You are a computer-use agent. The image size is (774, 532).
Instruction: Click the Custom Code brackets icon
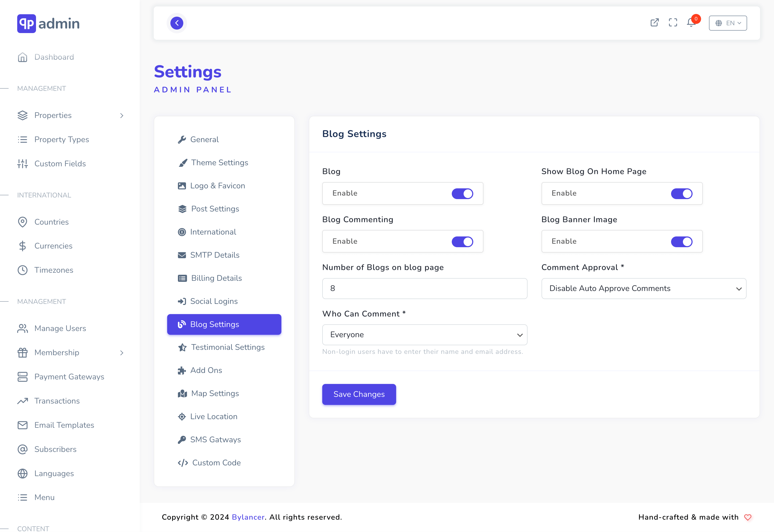click(x=183, y=463)
